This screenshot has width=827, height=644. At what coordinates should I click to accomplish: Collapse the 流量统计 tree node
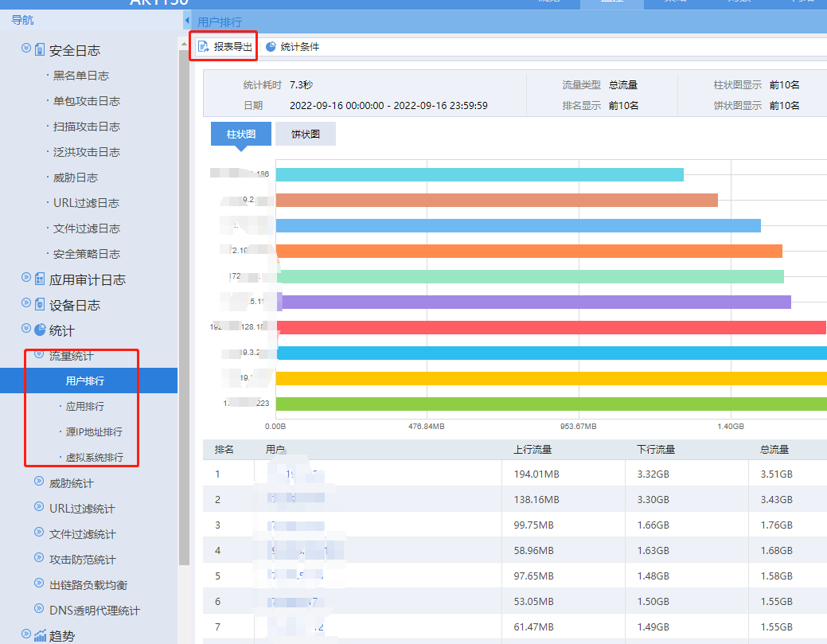[x=39, y=355]
